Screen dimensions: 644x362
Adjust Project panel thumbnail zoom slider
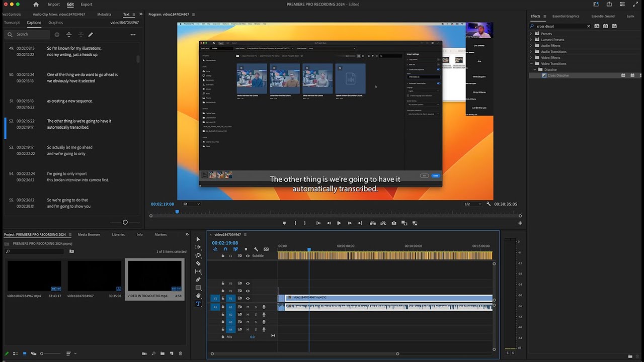coord(42,353)
